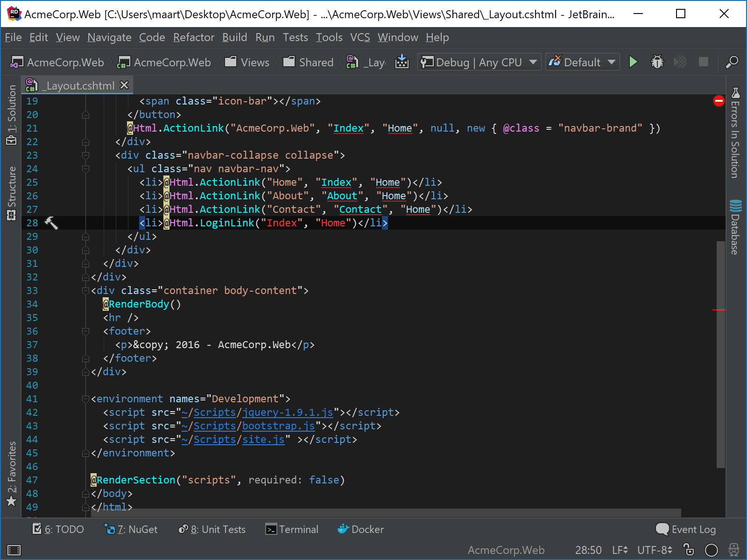Open the Unit Tests tool window
747x560 pixels.
click(212, 529)
